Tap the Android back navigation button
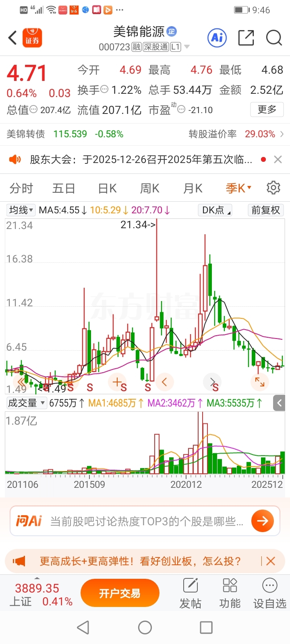The height and width of the screenshot is (644, 290). point(83,627)
